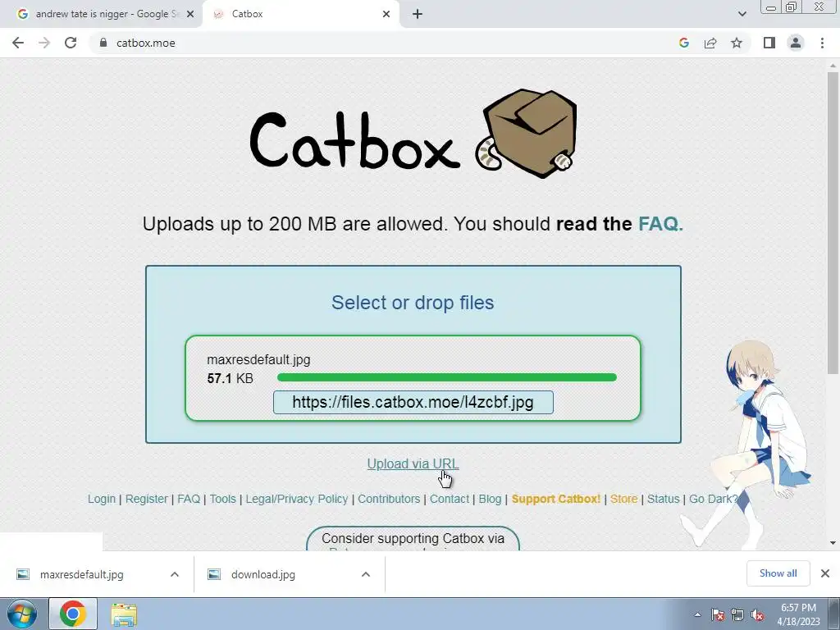Screen dimensions: 840x630
Task: Show hidden system tray icons
Action: 697,614
